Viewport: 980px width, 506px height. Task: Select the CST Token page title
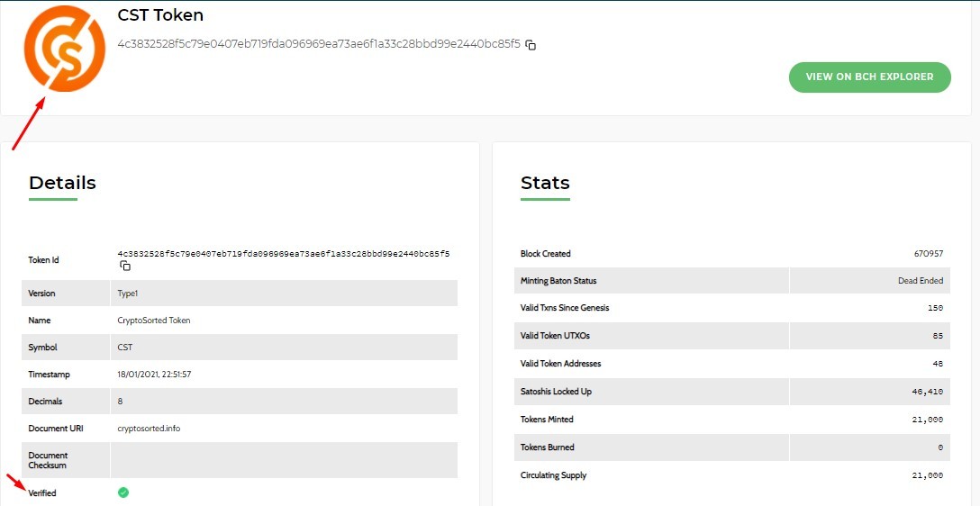pyautogui.click(x=160, y=15)
